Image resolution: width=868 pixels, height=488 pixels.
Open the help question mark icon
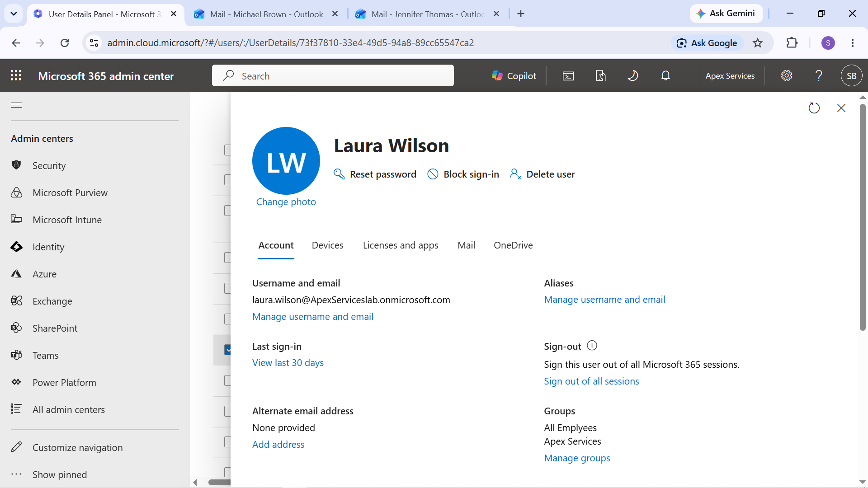pos(819,76)
